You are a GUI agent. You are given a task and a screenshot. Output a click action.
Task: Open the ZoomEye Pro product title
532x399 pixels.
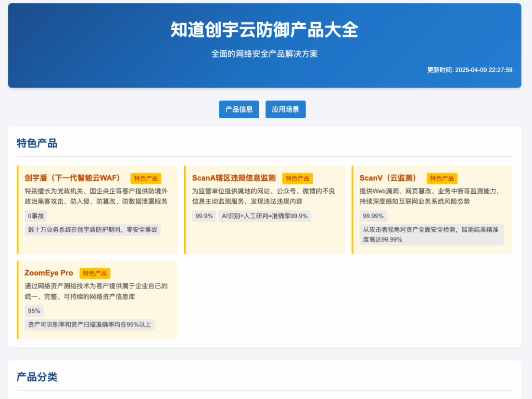click(49, 273)
